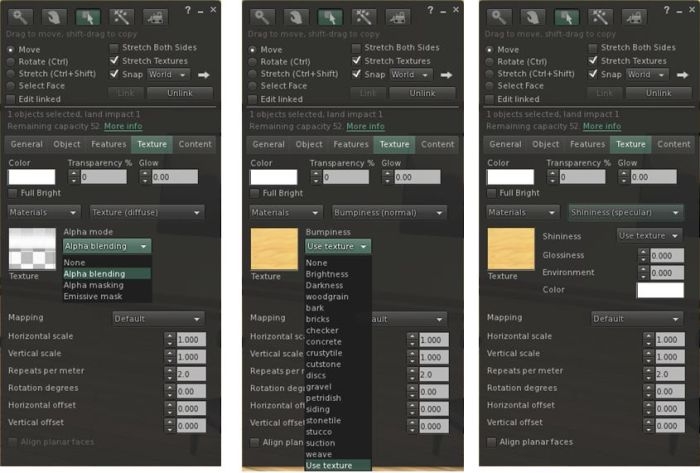Choose Select Face radio in right panel
Viewport: 700px width, 473px height.
[490, 86]
